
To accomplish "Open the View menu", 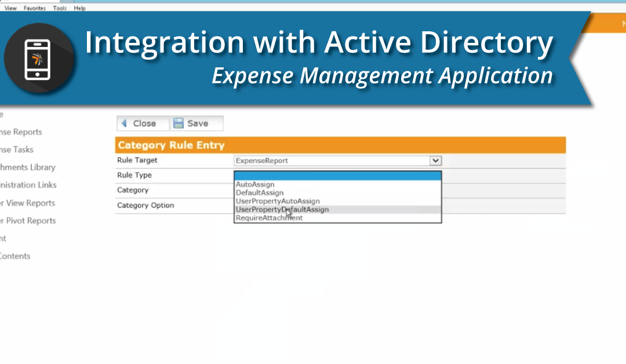I will 10,8.
